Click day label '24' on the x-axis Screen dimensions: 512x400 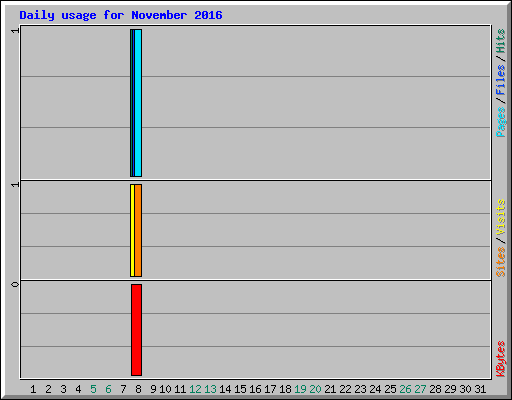coord(375,389)
